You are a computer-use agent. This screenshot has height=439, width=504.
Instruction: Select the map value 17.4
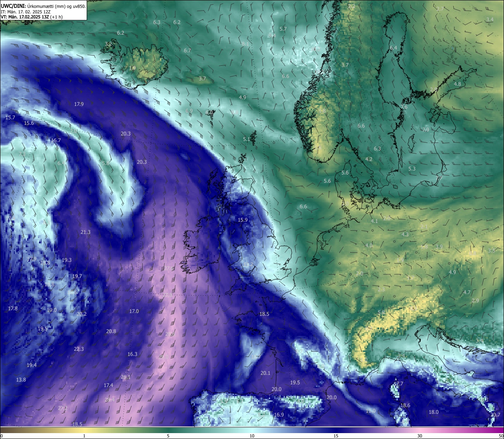(108, 385)
